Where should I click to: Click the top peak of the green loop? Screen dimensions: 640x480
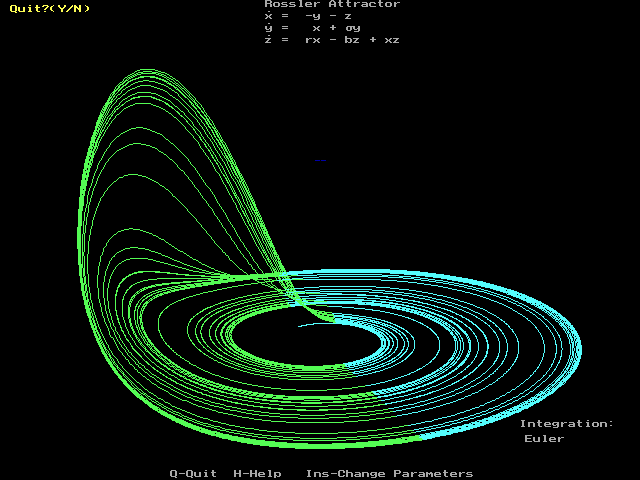pyautogui.click(x=146, y=70)
